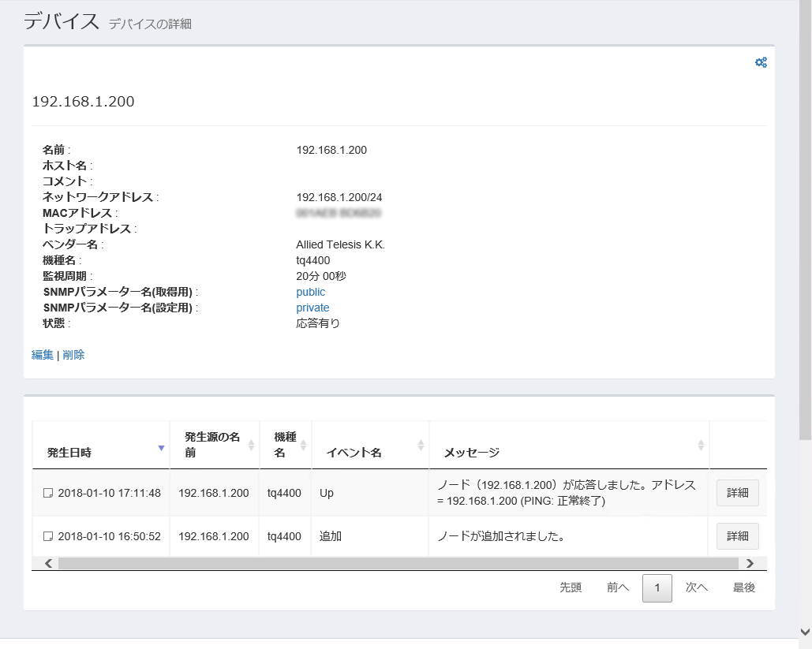The height and width of the screenshot is (649, 812).
Task: Click the page scrollbar down arrow
Action: pyautogui.click(x=805, y=632)
